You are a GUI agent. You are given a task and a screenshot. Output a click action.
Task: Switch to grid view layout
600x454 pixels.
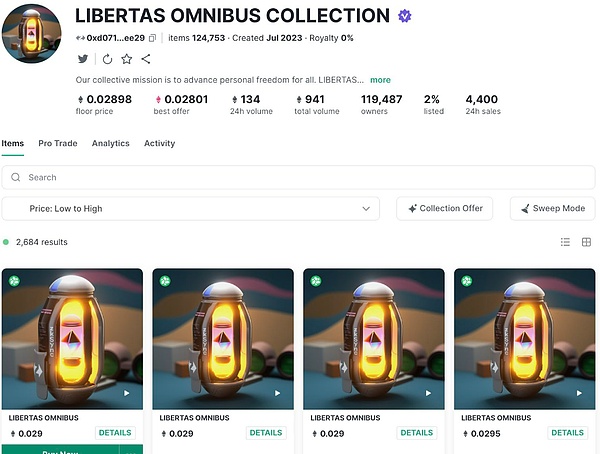point(586,242)
